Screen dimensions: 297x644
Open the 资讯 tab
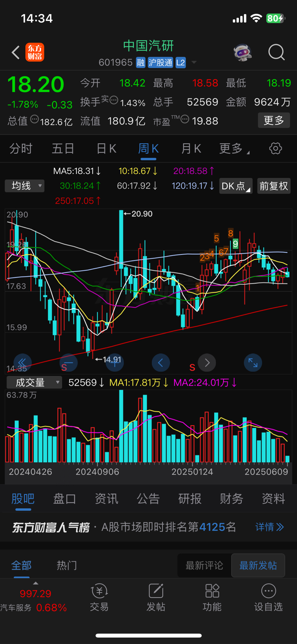tap(106, 498)
